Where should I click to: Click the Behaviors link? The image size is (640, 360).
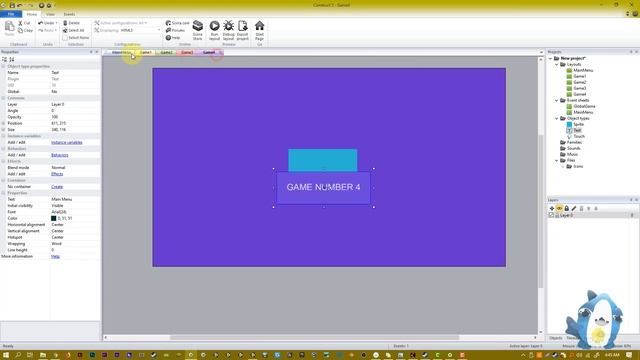pyautogui.click(x=60, y=155)
